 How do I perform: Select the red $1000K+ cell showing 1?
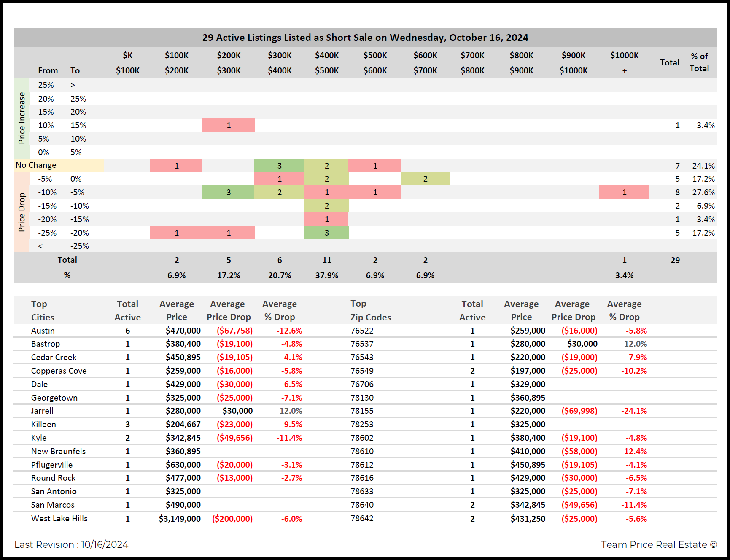pyautogui.click(x=624, y=192)
